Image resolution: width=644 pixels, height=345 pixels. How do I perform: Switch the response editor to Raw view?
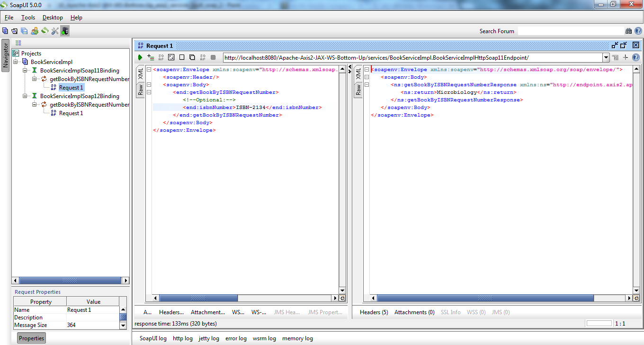tap(358, 89)
